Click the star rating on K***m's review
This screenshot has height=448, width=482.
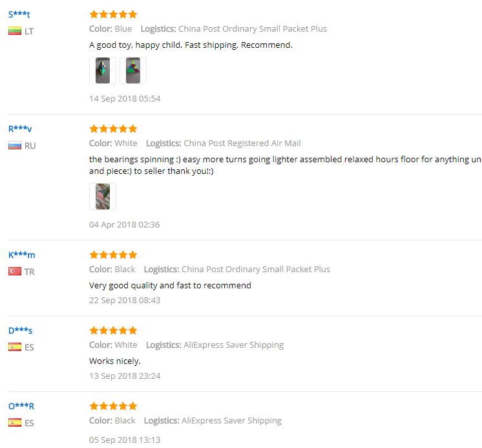click(x=113, y=255)
